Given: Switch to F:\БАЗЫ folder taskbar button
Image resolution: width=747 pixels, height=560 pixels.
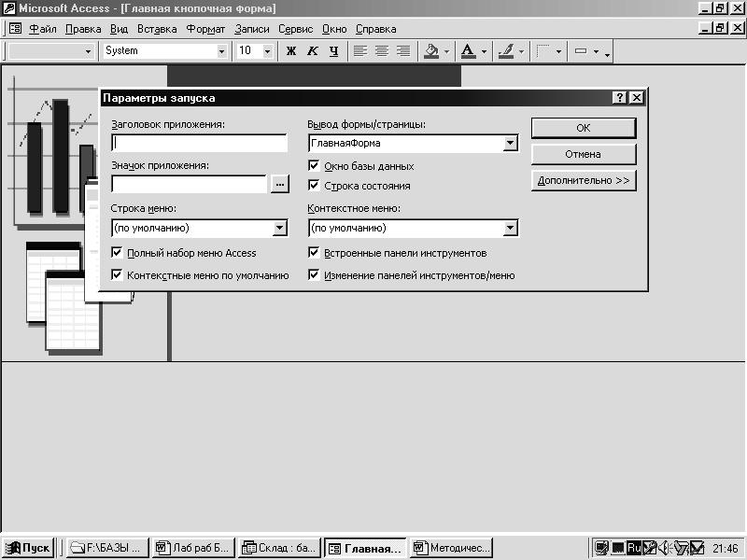Looking at the screenshot, I should (107, 548).
